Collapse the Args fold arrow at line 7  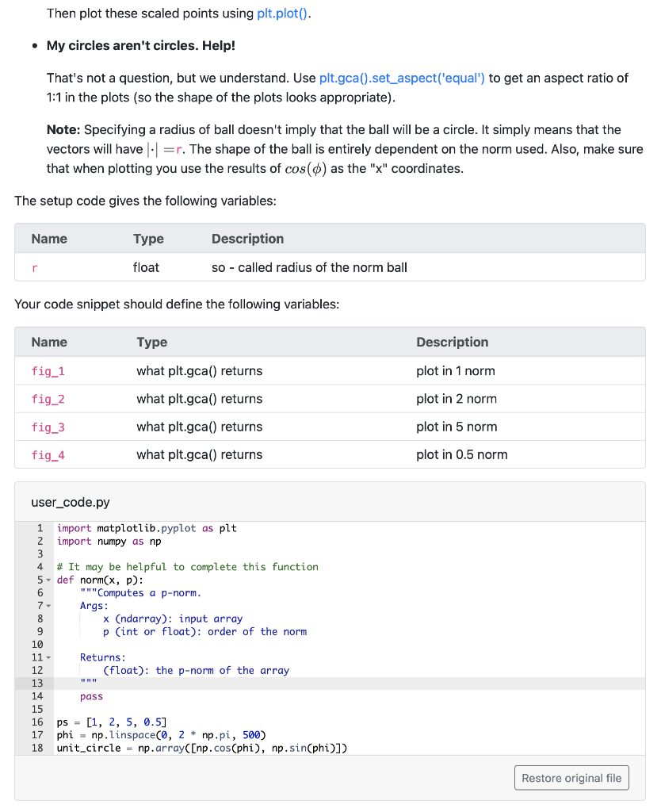pos(48,606)
